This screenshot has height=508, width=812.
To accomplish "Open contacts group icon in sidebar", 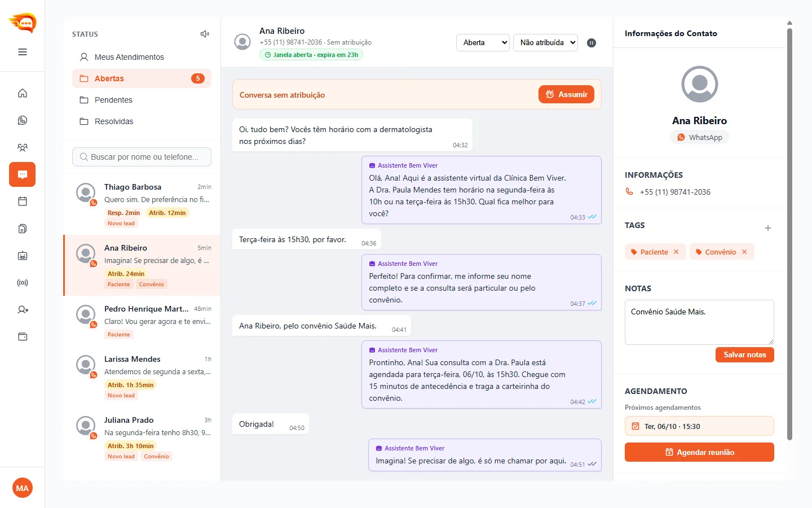I will coord(23,147).
